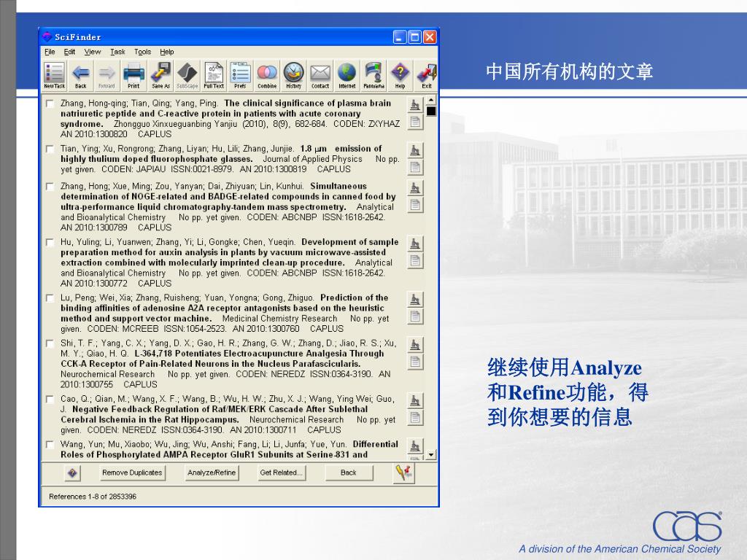Click the Help toolbar icon
Viewport: 747px width, 560px height.
400,75
